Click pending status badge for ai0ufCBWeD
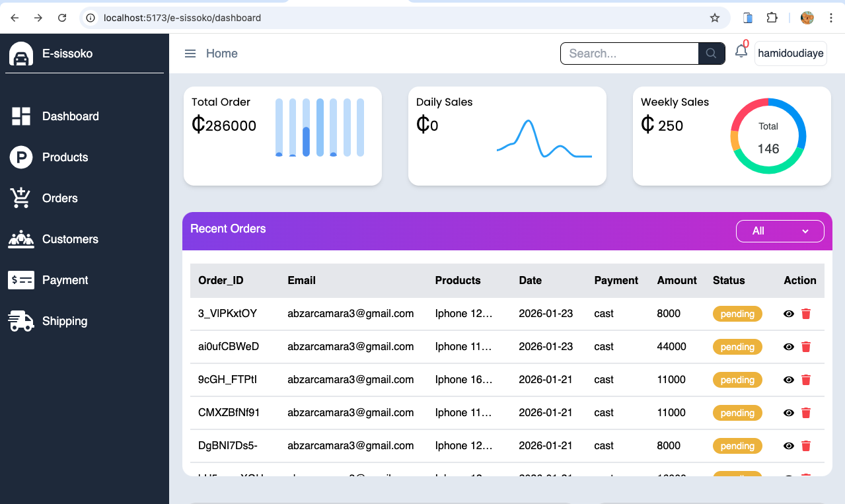 coord(737,347)
